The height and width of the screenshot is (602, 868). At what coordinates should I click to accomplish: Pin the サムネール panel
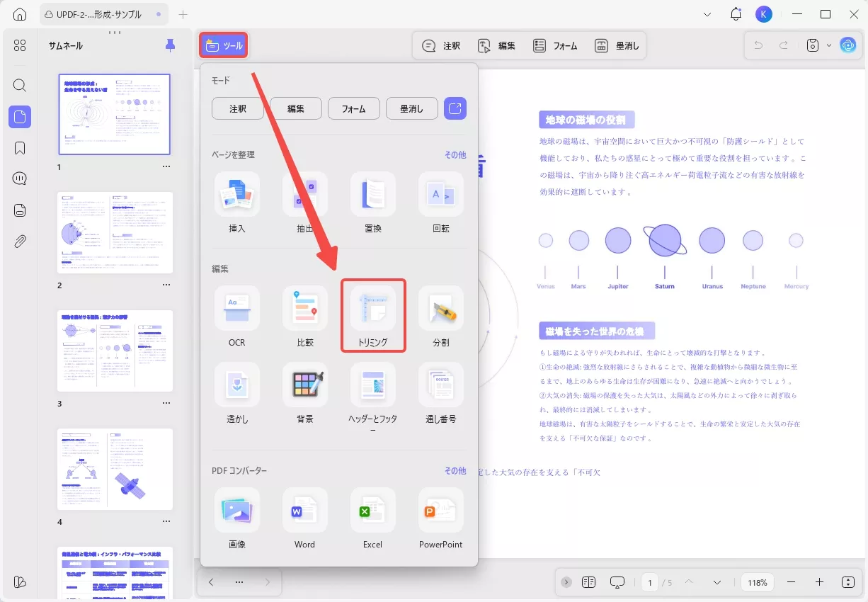click(x=170, y=45)
